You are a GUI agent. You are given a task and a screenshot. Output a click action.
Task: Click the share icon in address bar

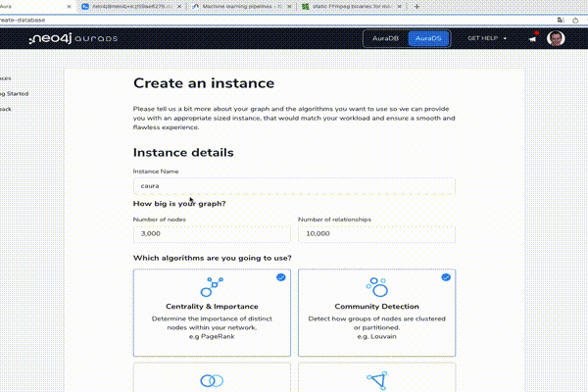click(x=575, y=20)
